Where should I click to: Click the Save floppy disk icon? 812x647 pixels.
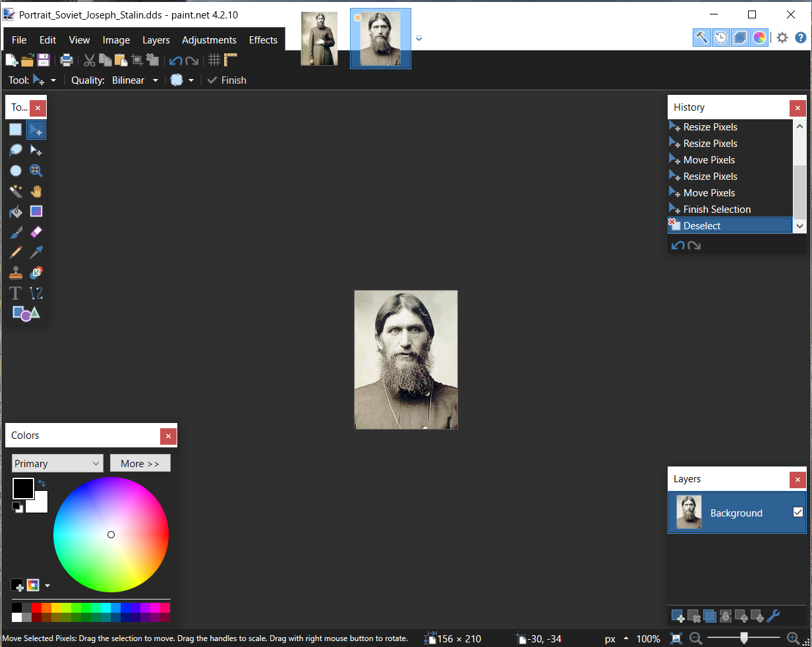(x=43, y=61)
